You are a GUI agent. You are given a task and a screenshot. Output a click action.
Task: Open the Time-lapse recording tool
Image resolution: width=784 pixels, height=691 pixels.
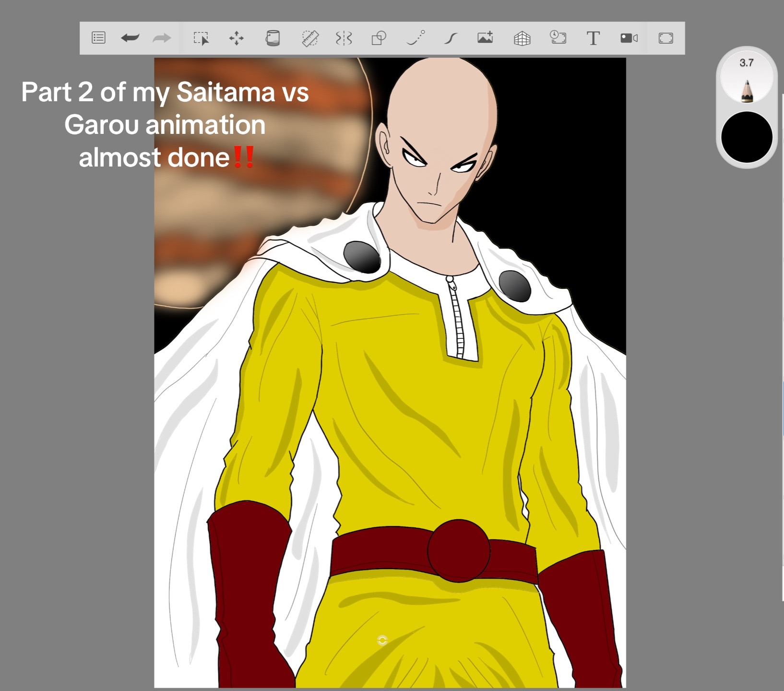point(558,37)
